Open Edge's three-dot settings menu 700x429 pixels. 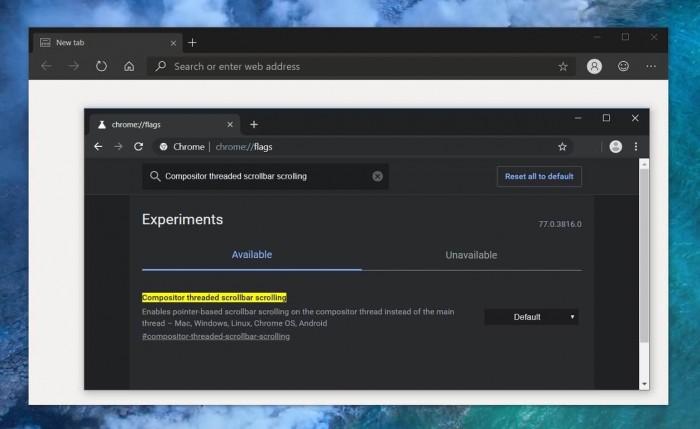651,66
